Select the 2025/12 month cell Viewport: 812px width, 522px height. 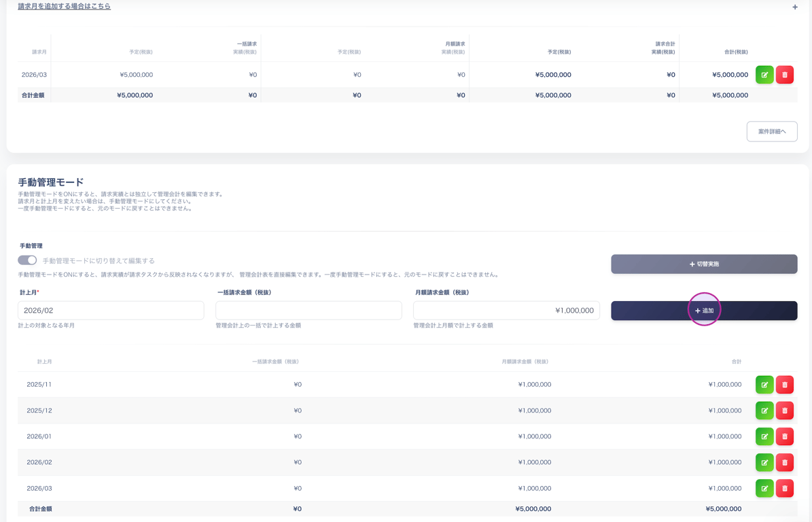coord(39,411)
